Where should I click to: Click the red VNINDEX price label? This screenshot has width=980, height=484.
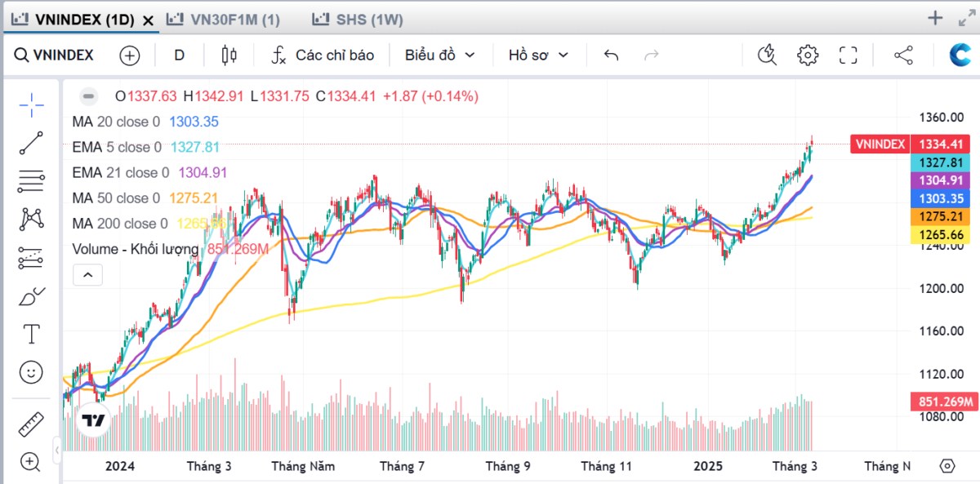(x=880, y=144)
